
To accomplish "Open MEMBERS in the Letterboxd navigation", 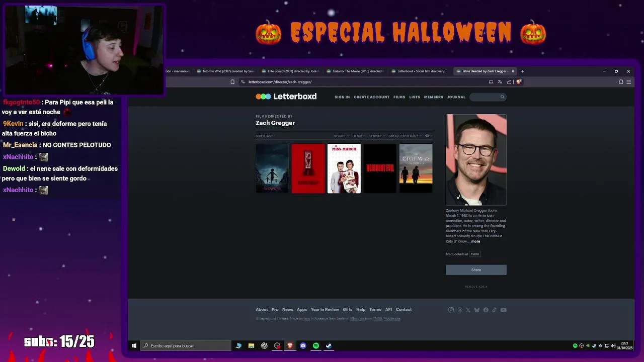I will [434, 97].
